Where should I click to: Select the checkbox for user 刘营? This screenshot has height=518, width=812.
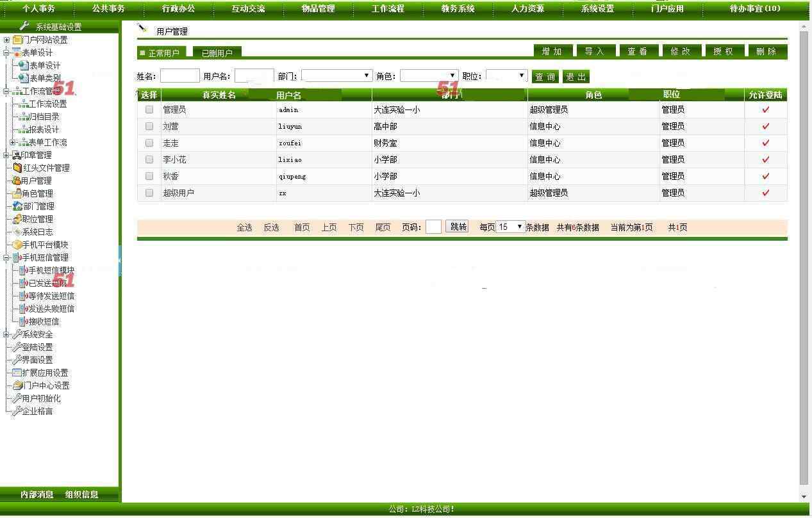149,126
